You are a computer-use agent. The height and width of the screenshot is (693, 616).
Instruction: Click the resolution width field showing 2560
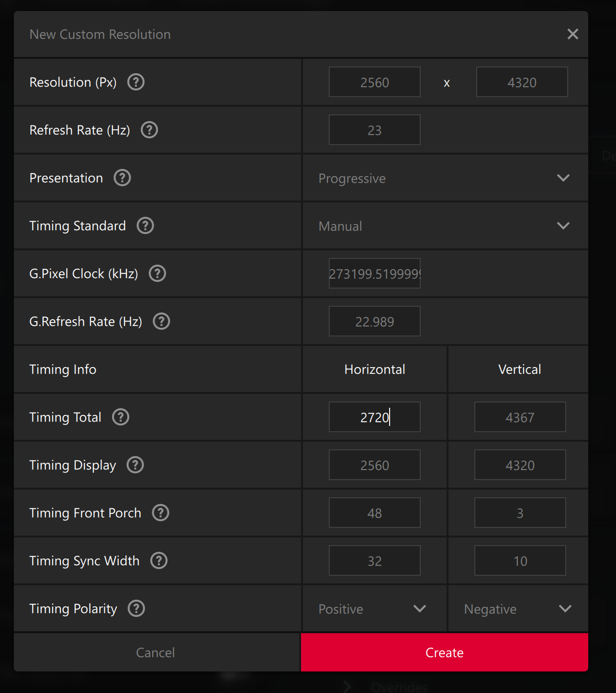click(x=374, y=82)
